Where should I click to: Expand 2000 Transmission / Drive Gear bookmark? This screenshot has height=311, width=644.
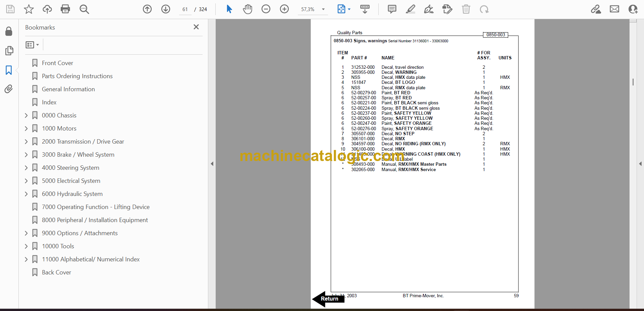[26, 142]
